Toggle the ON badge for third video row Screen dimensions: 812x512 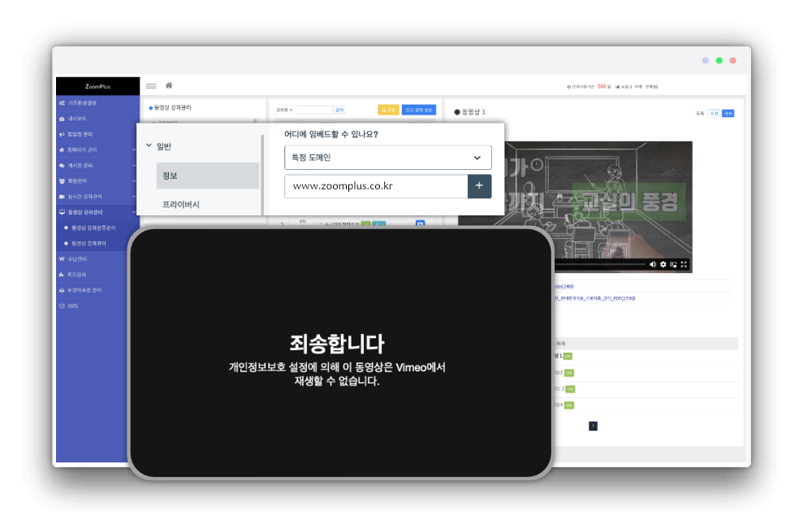point(570,388)
